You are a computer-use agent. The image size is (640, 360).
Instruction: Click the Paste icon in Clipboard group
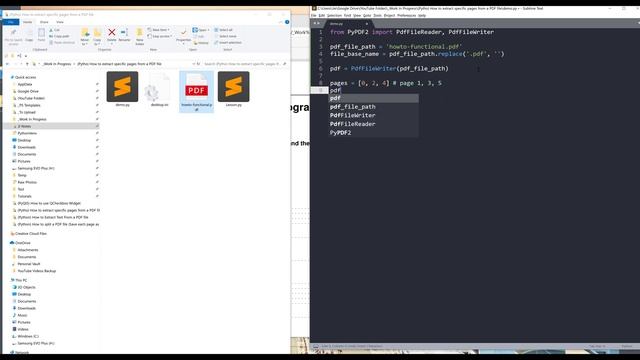click(x=42, y=33)
